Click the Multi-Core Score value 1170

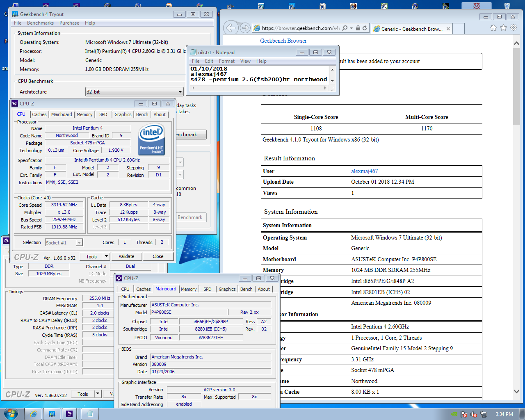(x=427, y=128)
